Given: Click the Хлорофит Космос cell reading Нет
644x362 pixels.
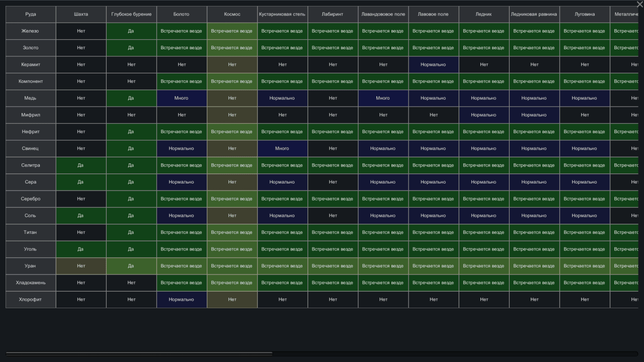Looking at the screenshot, I should [x=232, y=299].
